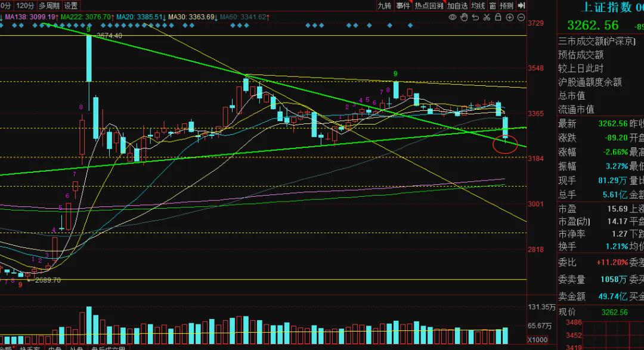Toggle chart visibility eye icon
The image size is (644, 350).
pos(453,17)
